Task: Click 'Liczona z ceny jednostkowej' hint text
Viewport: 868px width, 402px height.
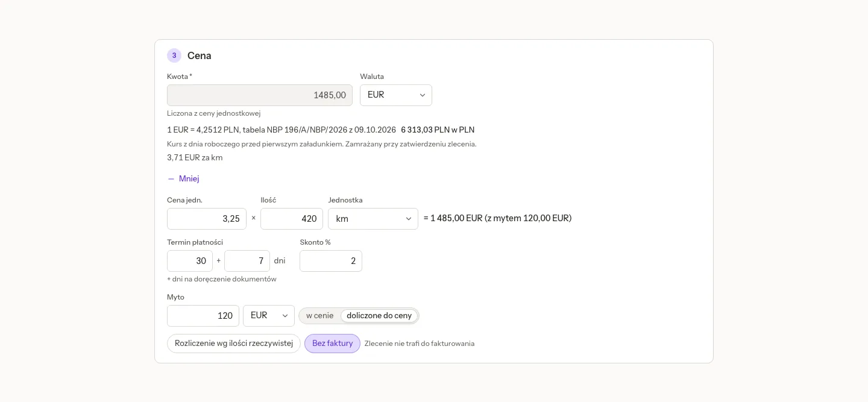Action: click(214, 113)
